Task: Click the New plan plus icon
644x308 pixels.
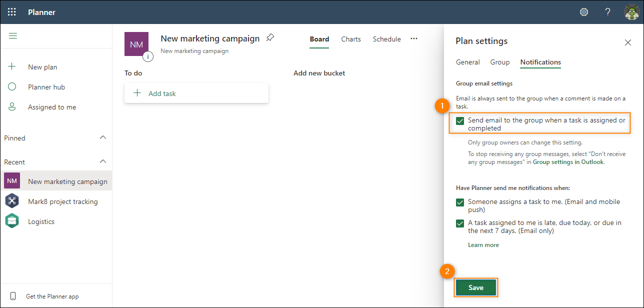Action: (x=12, y=66)
